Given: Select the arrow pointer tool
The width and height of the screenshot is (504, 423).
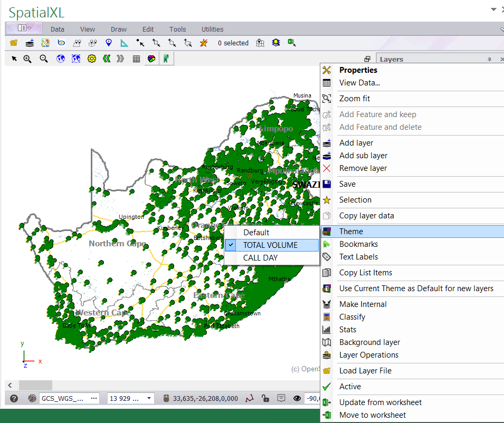Looking at the screenshot, I should tap(14, 59).
